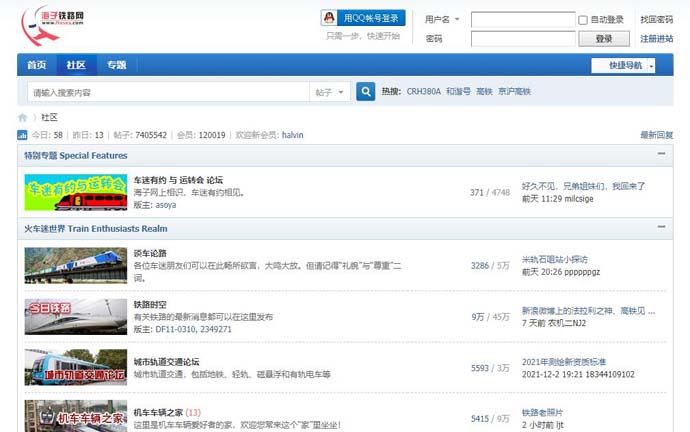Click poster name 农机二NJ2
Viewport: 690px width, 432px height.
click(x=567, y=323)
